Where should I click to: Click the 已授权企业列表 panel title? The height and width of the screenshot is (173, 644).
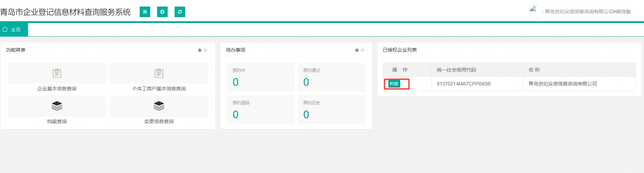pyautogui.click(x=400, y=50)
